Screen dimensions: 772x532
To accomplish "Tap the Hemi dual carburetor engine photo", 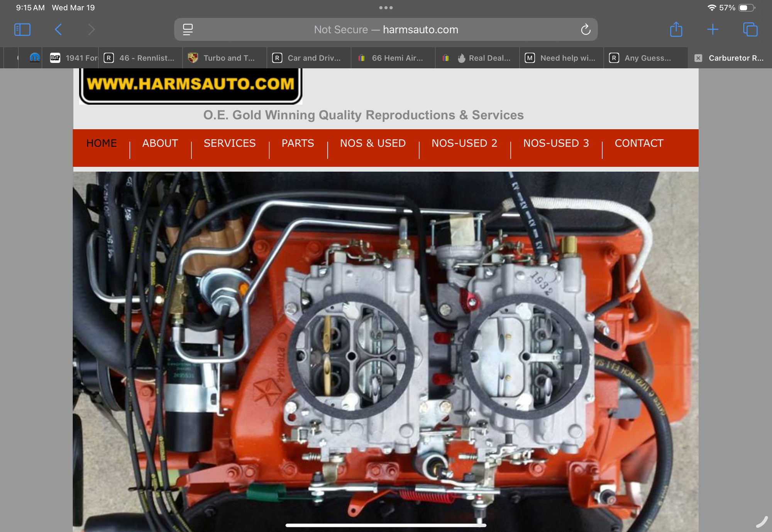I will coord(386,352).
